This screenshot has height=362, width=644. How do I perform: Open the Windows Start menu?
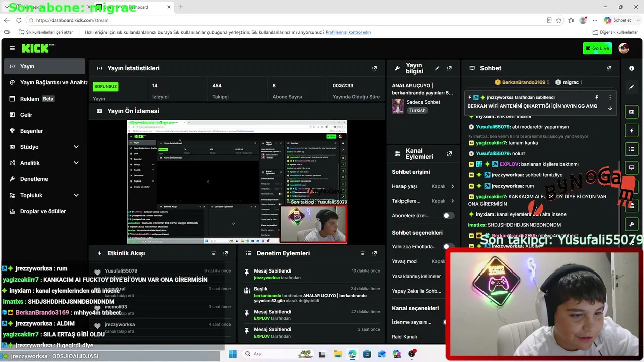pos(233,354)
